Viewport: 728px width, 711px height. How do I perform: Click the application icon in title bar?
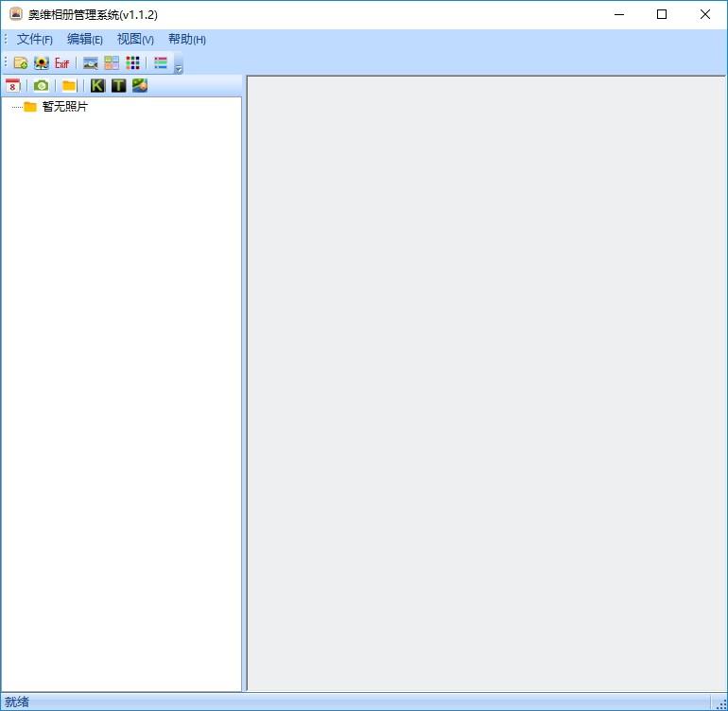pos(16,14)
